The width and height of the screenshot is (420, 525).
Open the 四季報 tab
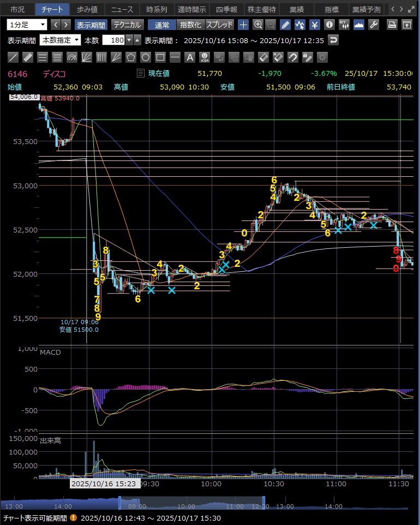coord(226,9)
